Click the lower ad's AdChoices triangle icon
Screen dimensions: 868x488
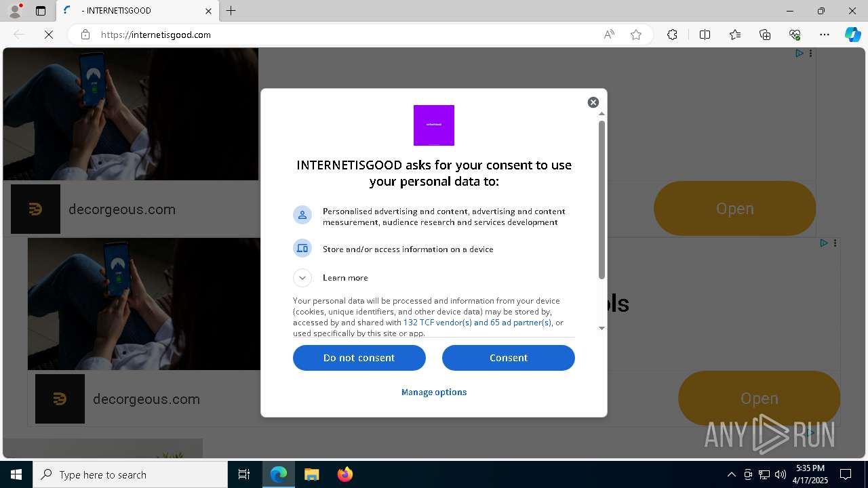pyautogui.click(x=824, y=243)
